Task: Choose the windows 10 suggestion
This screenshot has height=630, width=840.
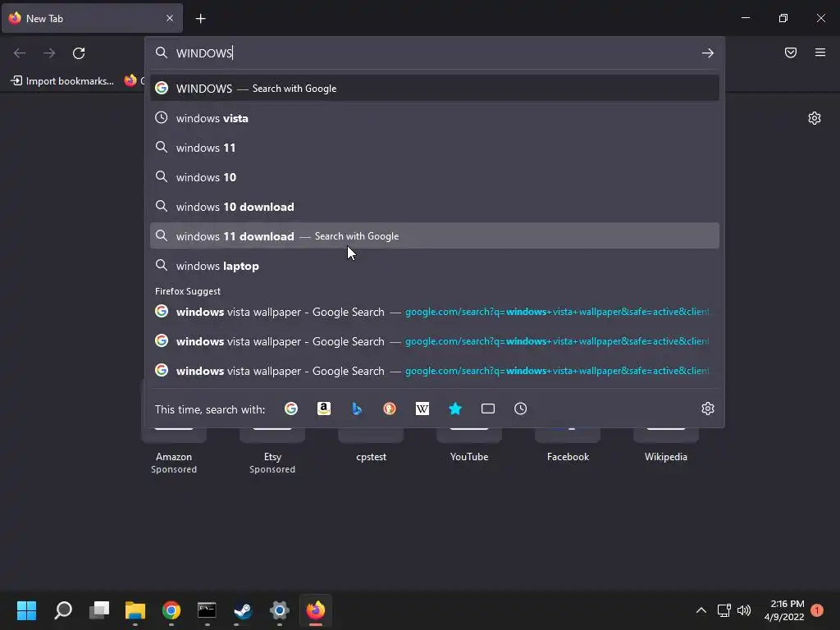Action: [x=435, y=177]
